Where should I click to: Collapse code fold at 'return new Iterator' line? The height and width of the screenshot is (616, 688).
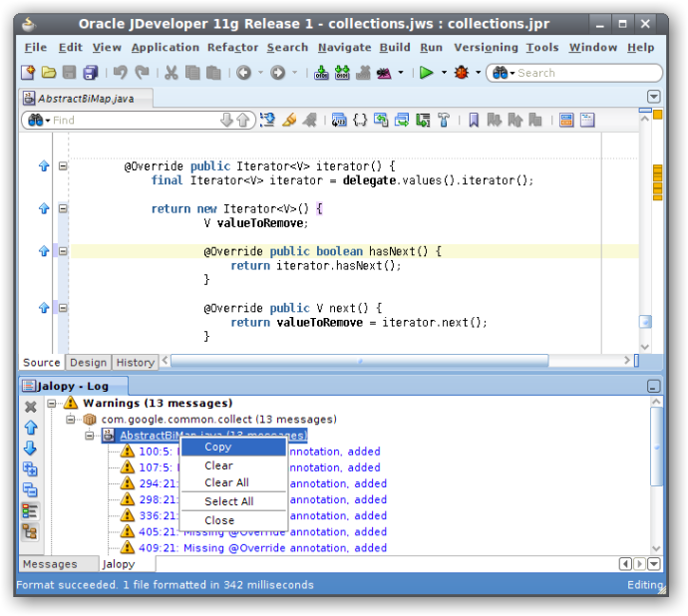click(63, 208)
